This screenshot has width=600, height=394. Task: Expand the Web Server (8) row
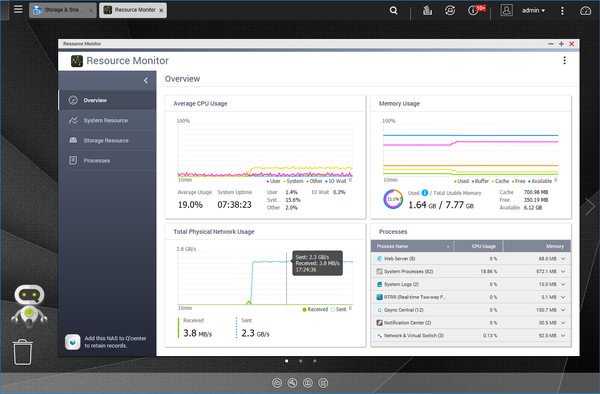[563, 259]
